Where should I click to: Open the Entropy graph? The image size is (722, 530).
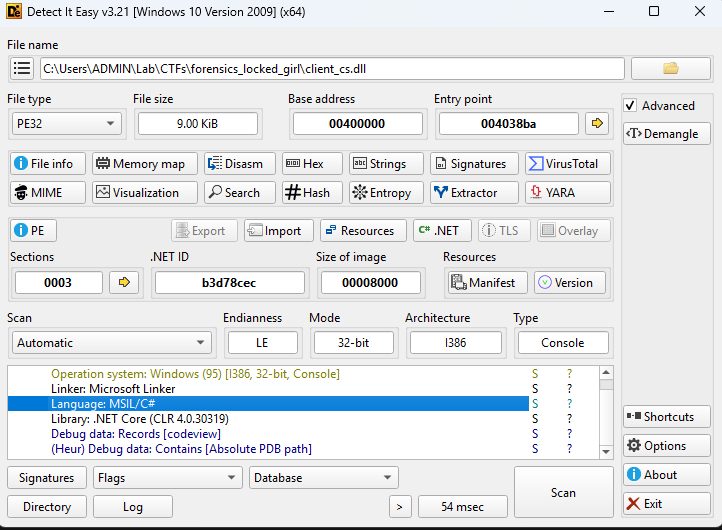(x=386, y=192)
